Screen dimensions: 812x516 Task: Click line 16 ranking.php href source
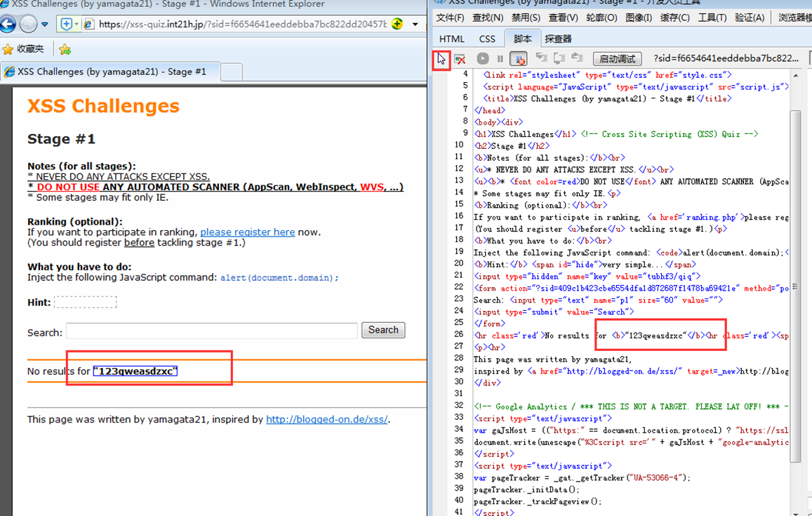click(x=631, y=217)
